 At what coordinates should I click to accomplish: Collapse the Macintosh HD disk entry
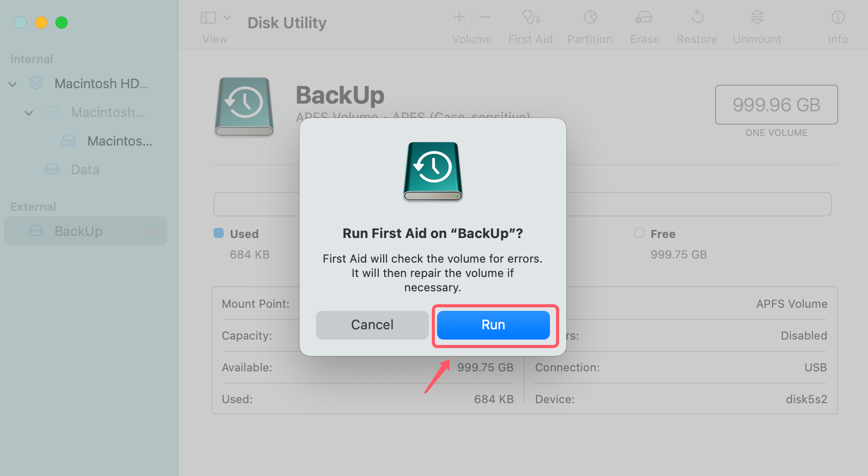coord(12,84)
